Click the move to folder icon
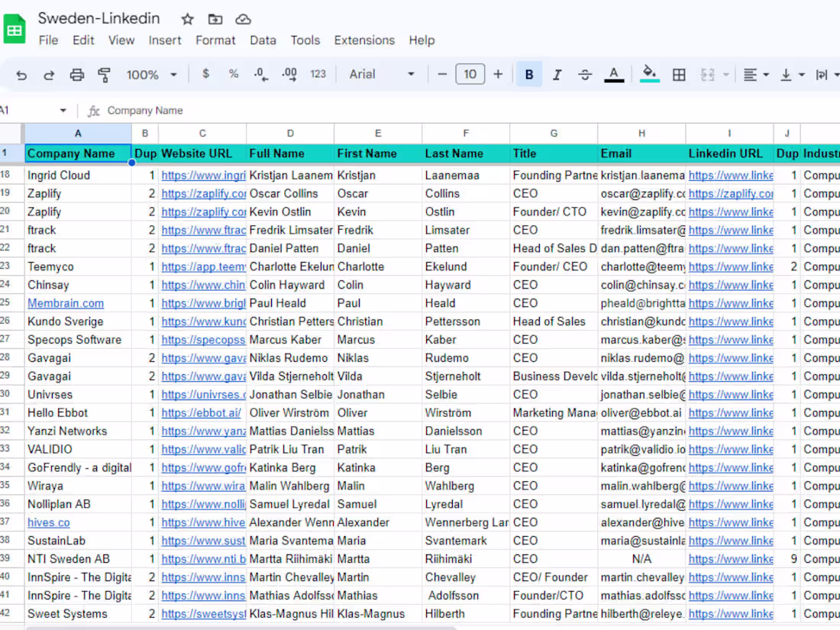The image size is (840, 630). click(x=215, y=19)
